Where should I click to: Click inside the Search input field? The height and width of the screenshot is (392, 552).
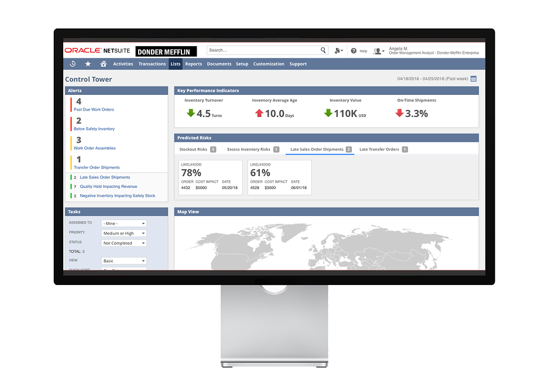click(263, 50)
